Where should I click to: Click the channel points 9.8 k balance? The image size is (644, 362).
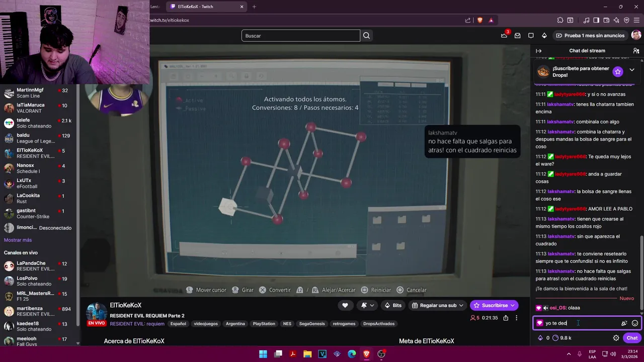[x=562, y=338]
